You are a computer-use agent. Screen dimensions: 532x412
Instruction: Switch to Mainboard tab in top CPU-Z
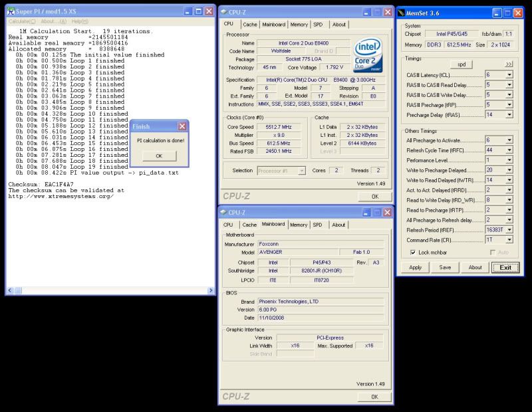click(274, 25)
